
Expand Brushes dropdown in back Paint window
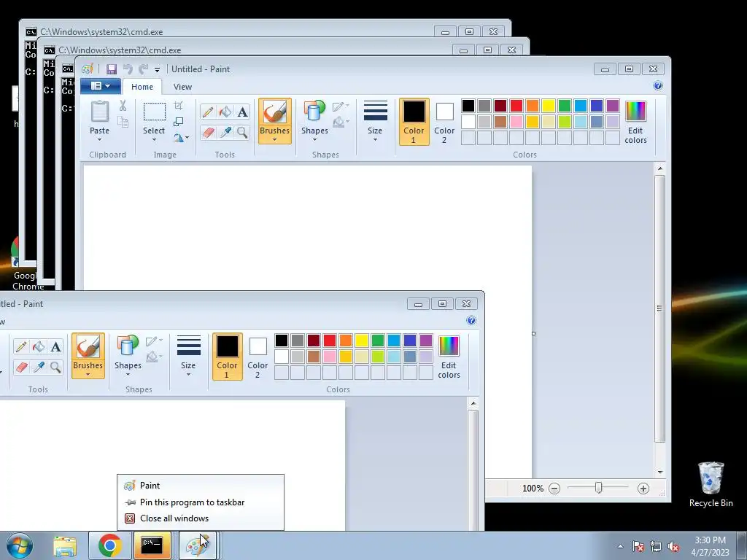(x=274, y=135)
